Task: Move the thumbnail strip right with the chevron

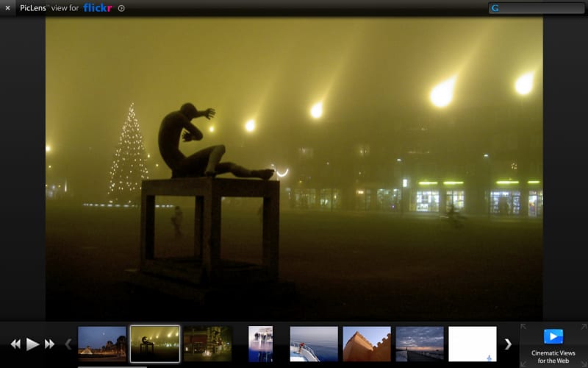Action: click(x=508, y=344)
